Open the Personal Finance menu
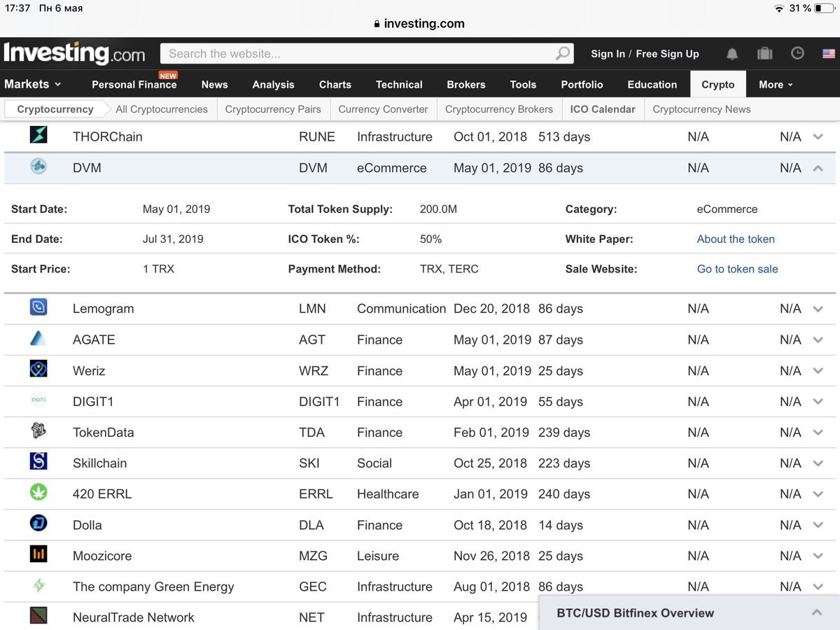 (134, 85)
